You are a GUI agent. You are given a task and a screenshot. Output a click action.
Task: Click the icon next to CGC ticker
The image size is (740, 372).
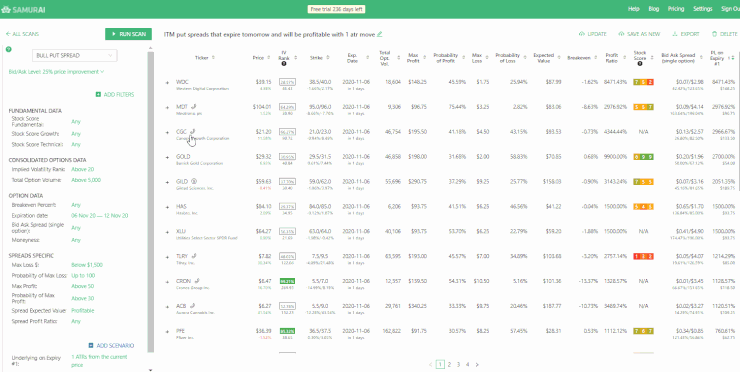coord(193,131)
